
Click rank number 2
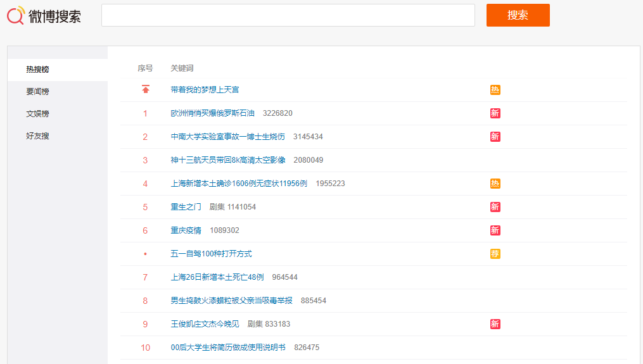point(145,137)
